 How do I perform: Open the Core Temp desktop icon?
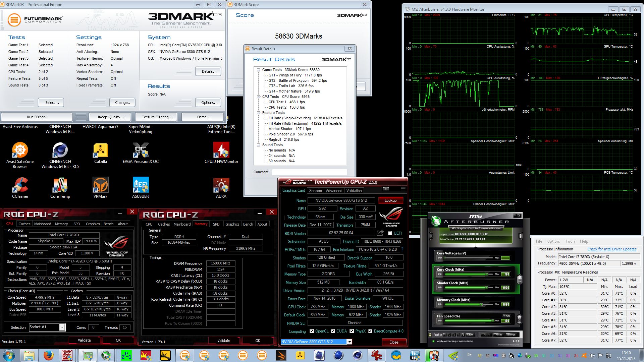[60, 188]
